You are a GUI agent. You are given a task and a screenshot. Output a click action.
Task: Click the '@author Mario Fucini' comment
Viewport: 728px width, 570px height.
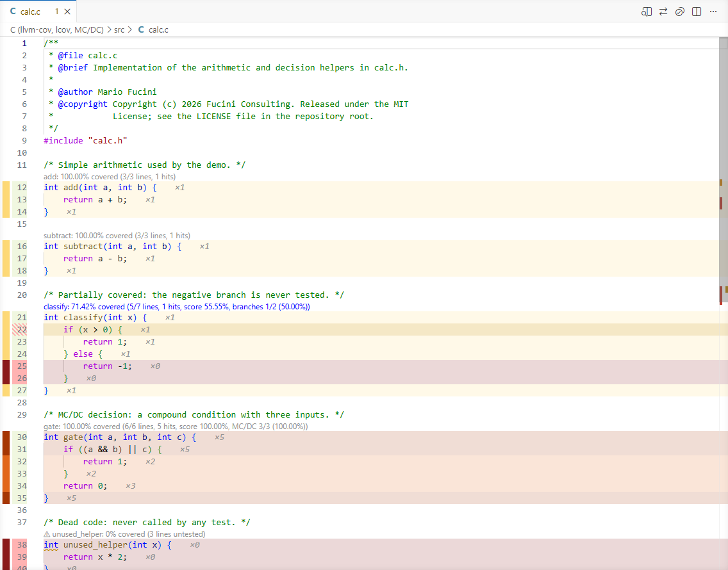[x=107, y=92]
